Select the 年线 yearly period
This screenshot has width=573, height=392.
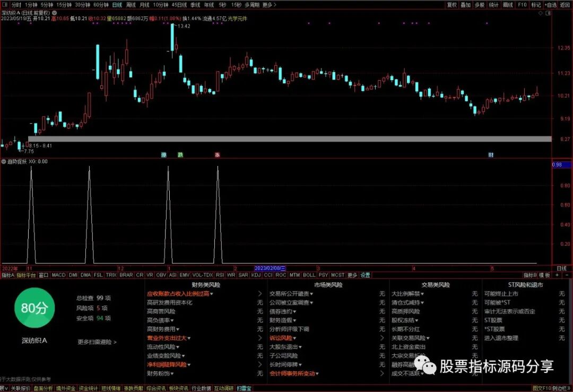pyautogui.click(x=209, y=5)
